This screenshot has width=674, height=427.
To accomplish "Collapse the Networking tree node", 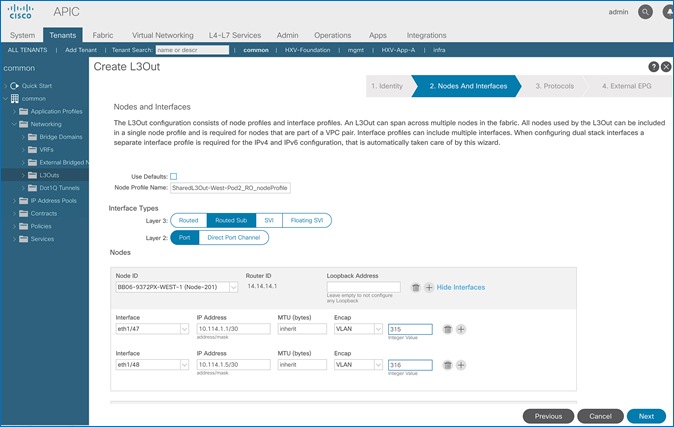I will coord(14,124).
